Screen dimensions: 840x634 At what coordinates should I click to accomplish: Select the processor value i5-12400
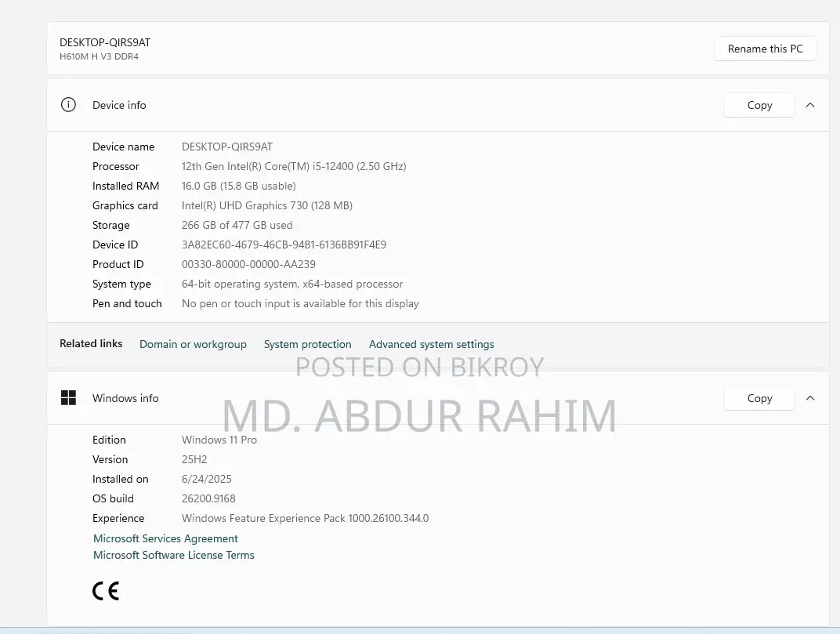tap(294, 167)
